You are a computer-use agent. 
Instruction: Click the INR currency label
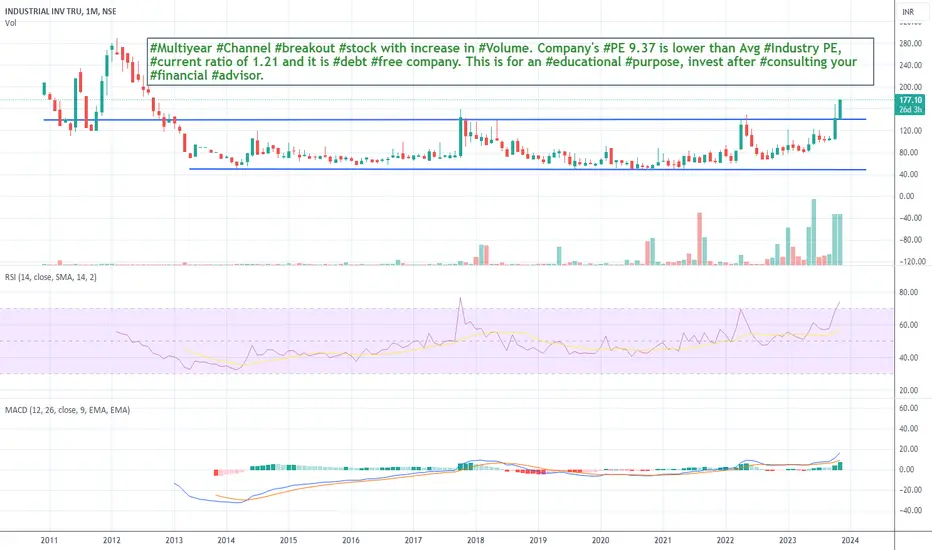(x=908, y=12)
